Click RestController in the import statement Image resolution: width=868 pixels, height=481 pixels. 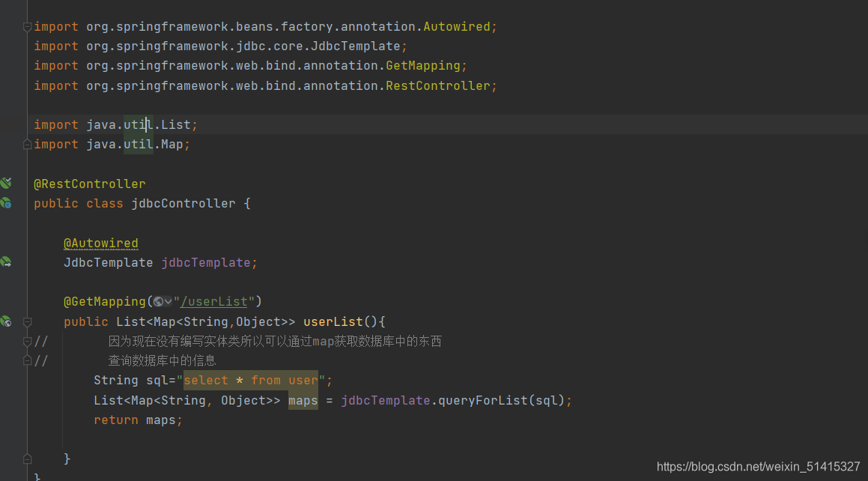pyautogui.click(x=438, y=86)
